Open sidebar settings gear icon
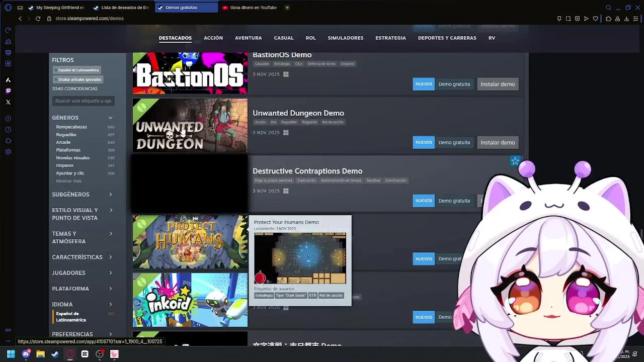The height and width of the screenshot is (362, 644). point(8,152)
